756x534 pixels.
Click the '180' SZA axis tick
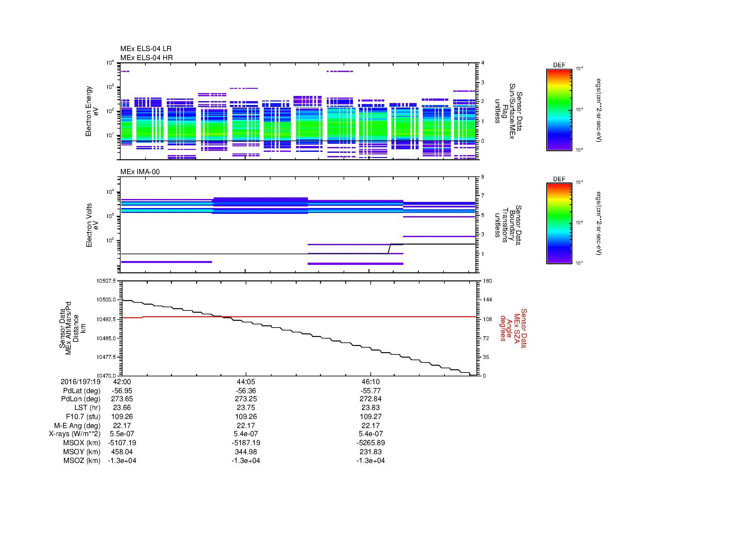tap(487, 281)
